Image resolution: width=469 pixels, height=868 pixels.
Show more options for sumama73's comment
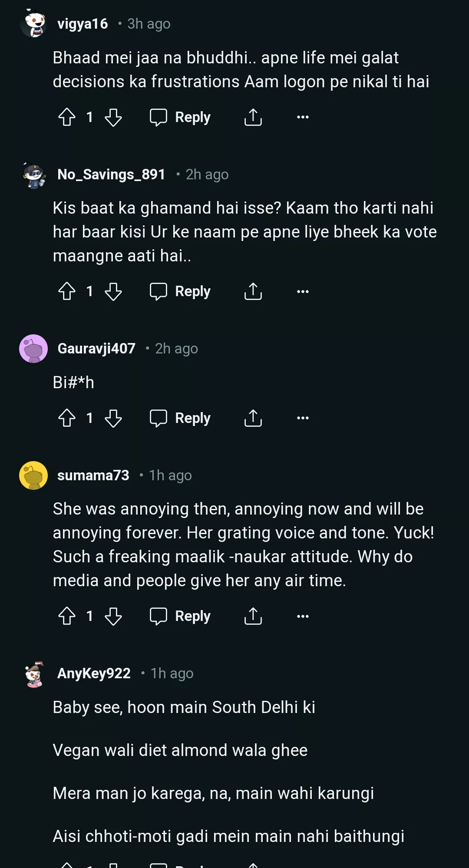coord(303,616)
